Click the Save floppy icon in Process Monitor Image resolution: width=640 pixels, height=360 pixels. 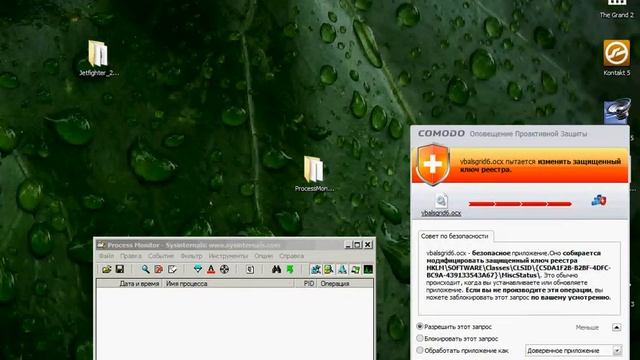pyautogui.click(x=120, y=269)
